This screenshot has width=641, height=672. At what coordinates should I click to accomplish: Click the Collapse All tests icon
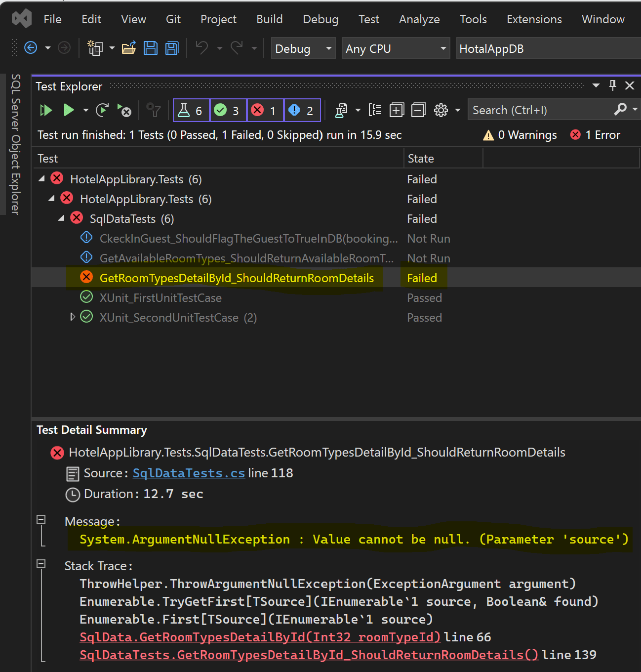(x=418, y=110)
